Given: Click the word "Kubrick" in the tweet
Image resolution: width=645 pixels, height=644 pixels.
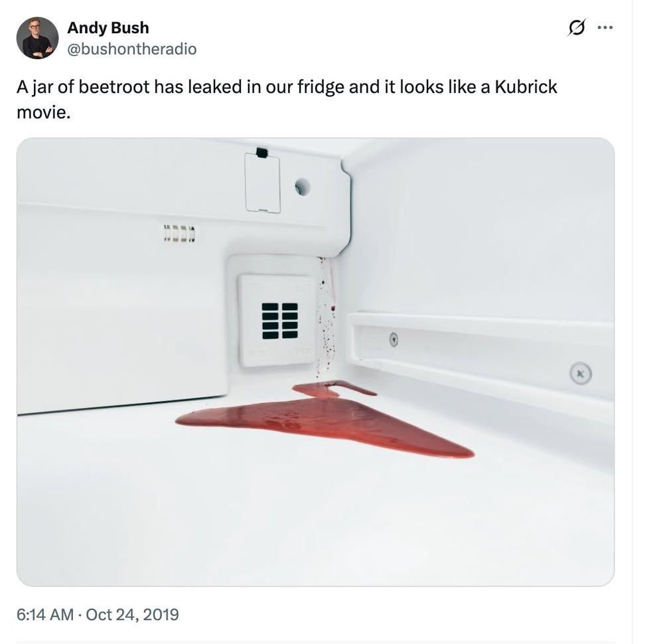Looking at the screenshot, I should tap(524, 87).
